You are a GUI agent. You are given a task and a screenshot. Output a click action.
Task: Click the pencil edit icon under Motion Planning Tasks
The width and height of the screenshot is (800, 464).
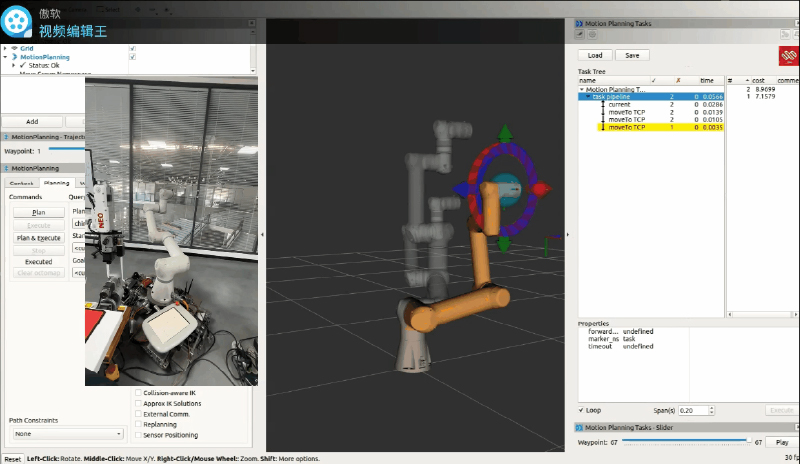pyautogui.click(x=580, y=34)
